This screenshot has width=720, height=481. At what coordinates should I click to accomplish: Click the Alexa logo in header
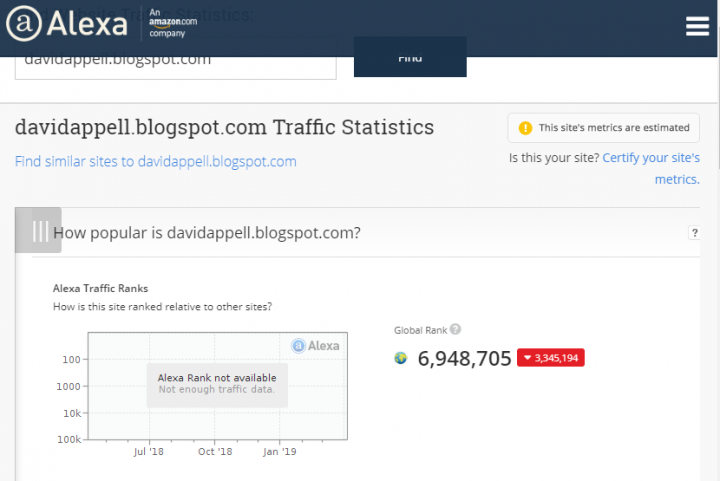click(72, 25)
